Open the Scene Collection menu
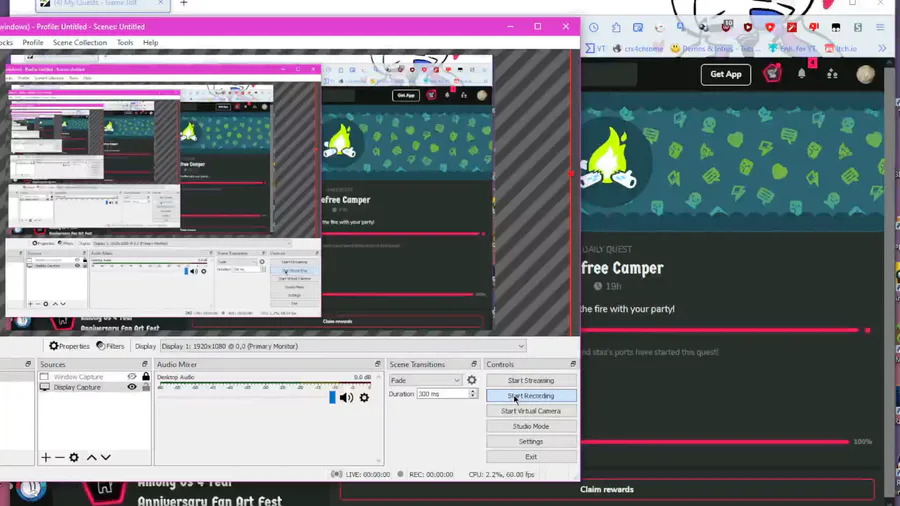This screenshot has height=506, width=900. click(80, 42)
